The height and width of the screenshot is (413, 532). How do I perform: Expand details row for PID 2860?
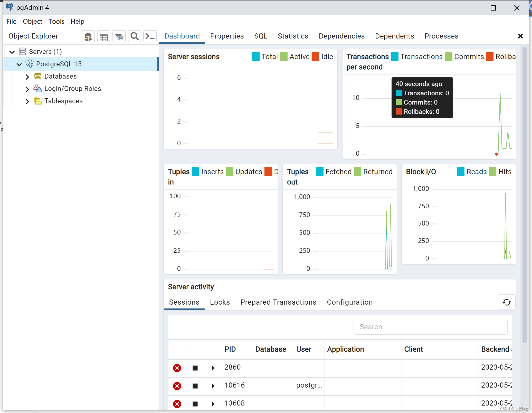click(x=213, y=368)
